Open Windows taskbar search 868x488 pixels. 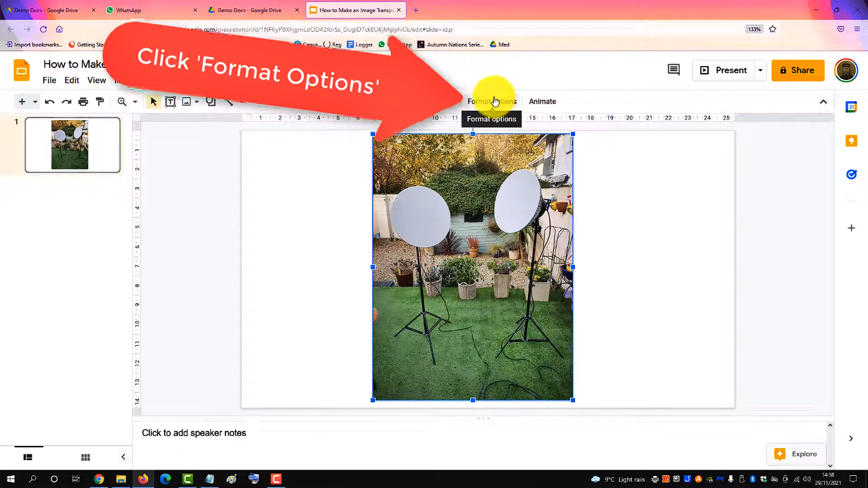(33, 479)
